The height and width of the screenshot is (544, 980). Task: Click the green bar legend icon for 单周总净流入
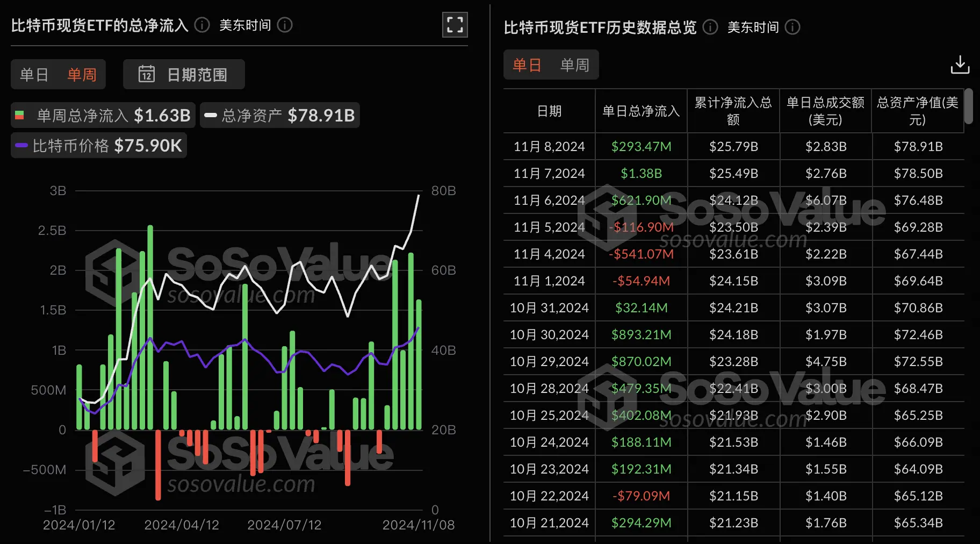20,114
